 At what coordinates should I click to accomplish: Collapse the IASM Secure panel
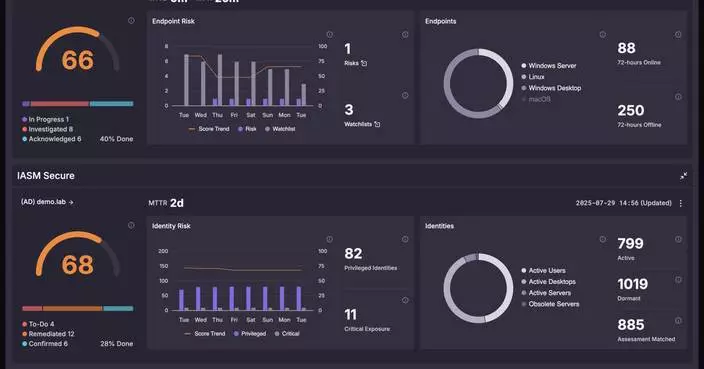point(683,176)
